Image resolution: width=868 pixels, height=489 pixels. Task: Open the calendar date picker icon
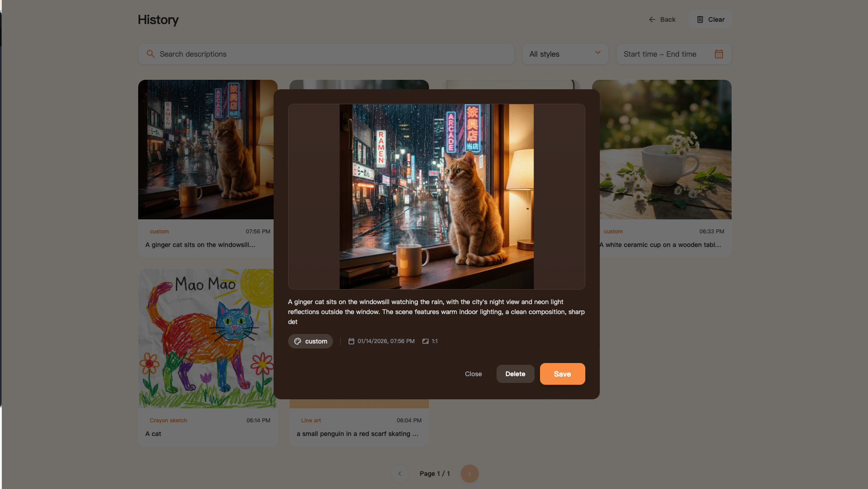(719, 54)
